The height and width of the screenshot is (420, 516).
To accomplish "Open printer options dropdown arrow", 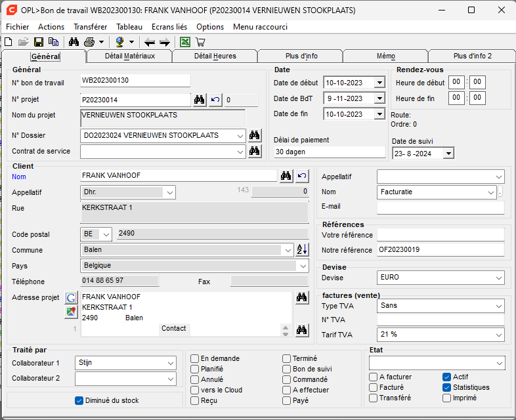I will click(101, 42).
